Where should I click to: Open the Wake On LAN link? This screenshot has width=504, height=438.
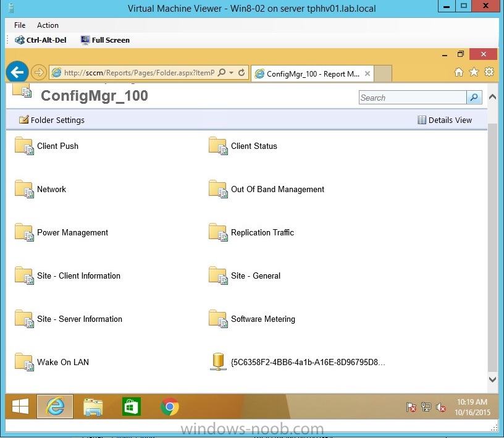click(x=63, y=362)
